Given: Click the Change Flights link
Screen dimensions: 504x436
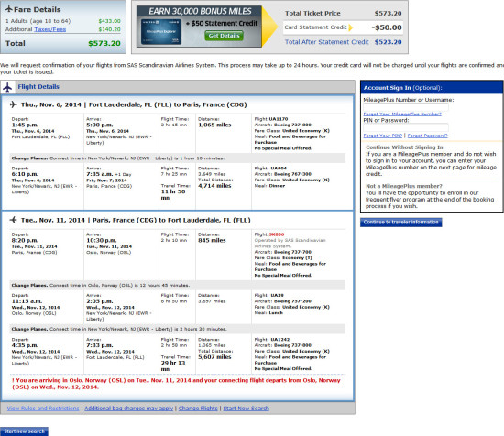Looking at the screenshot, I should [198, 408].
